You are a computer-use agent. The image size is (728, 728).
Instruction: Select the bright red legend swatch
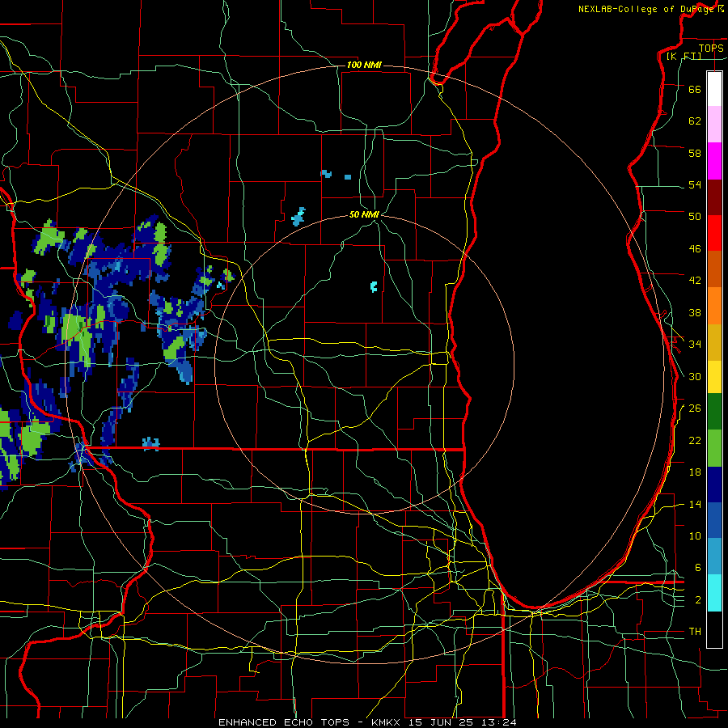point(714,233)
